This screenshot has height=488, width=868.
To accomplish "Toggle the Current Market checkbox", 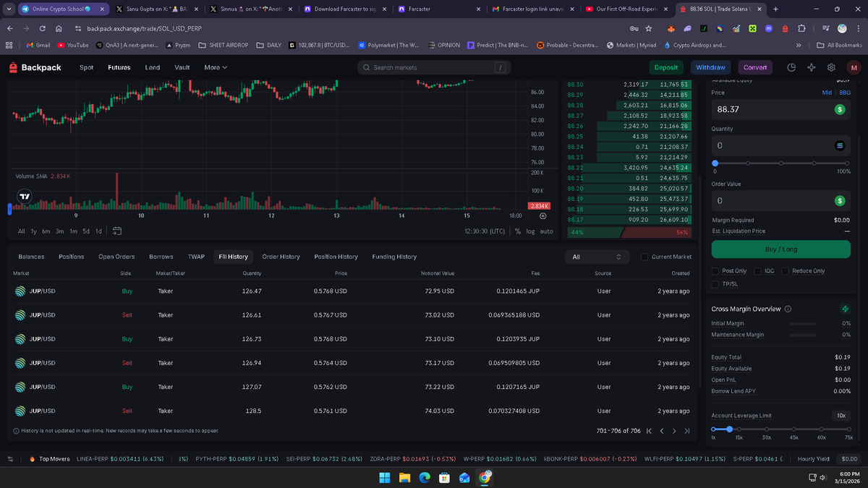I will [x=644, y=257].
